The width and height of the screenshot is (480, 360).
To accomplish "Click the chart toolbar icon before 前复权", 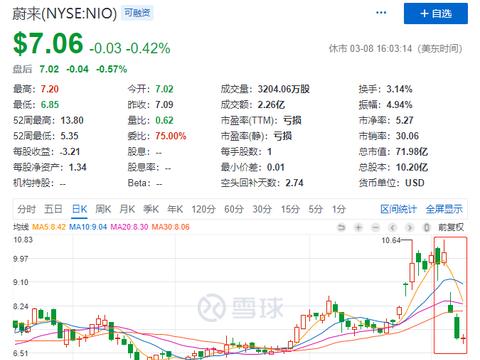I will click(426, 228).
